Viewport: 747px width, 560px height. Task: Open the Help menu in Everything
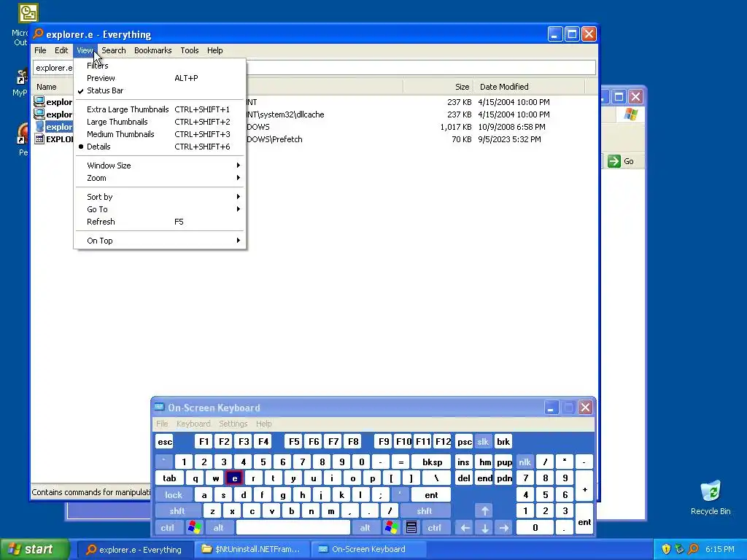click(x=215, y=50)
